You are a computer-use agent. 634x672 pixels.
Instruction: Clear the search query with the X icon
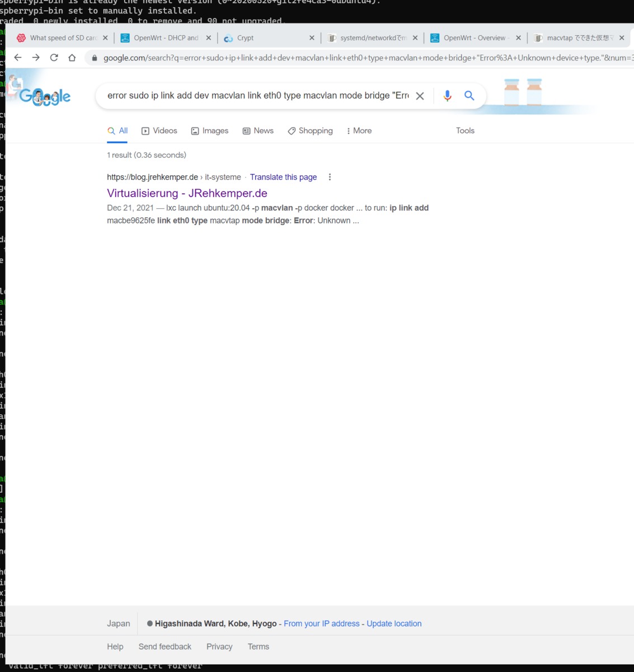tap(420, 96)
